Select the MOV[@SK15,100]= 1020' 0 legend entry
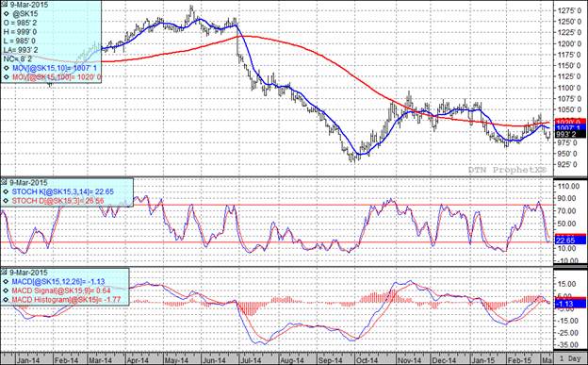 pos(57,77)
